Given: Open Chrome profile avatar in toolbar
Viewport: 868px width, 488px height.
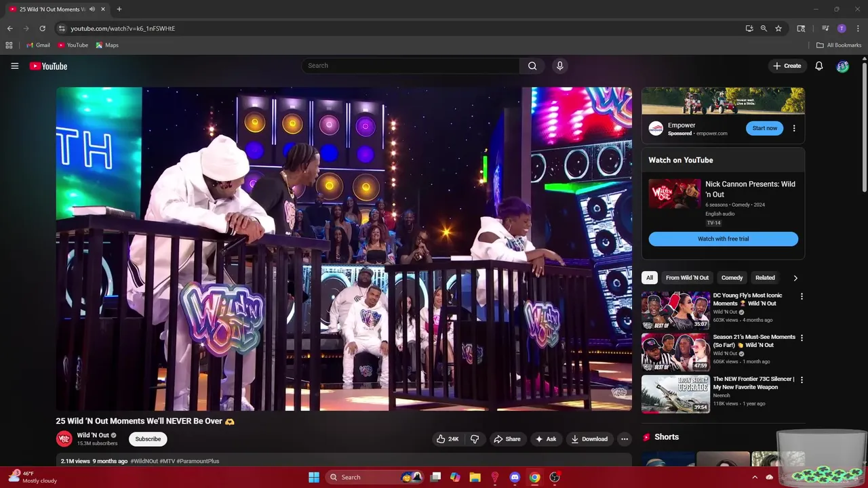Looking at the screenshot, I should click(842, 28).
